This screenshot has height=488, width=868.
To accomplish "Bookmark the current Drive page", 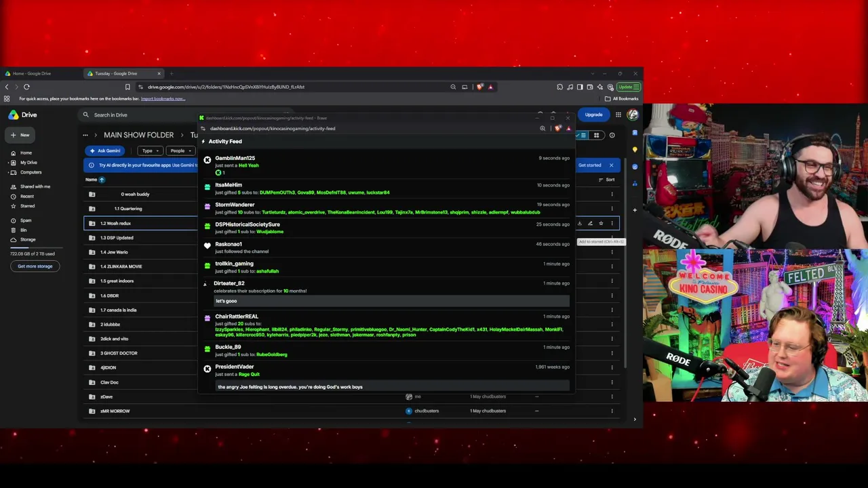I will [x=127, y=87].
